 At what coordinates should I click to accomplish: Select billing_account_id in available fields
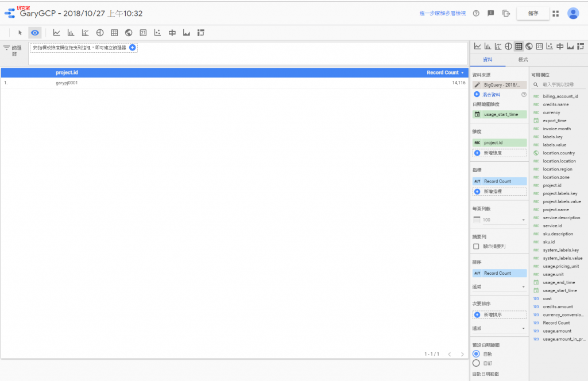click(x=560, y=96)
